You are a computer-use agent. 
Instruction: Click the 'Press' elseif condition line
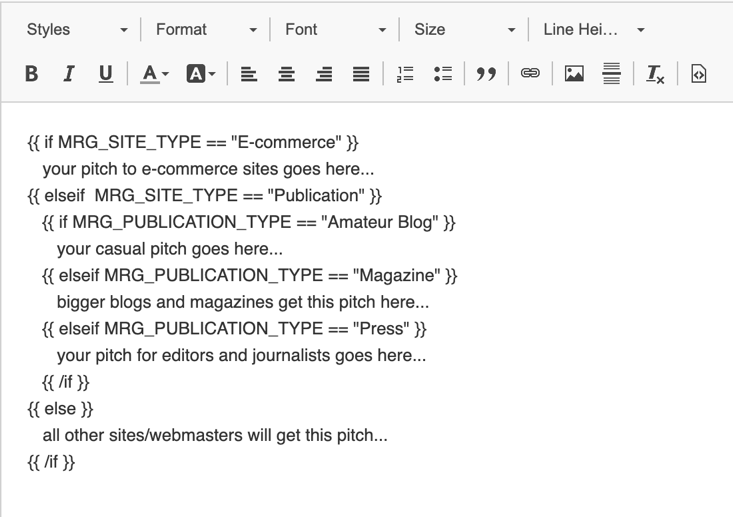click(234, 329)
